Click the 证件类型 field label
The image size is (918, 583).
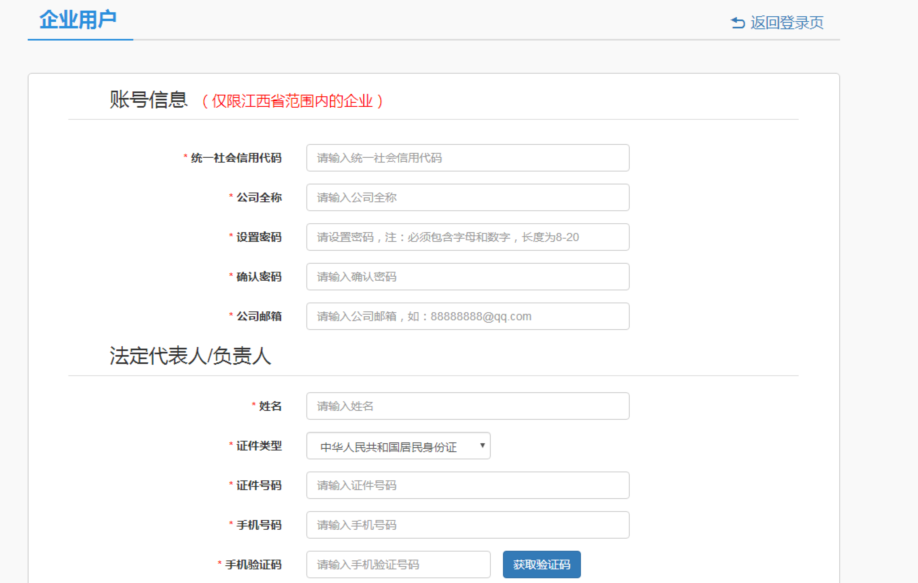tap(258, 446)
